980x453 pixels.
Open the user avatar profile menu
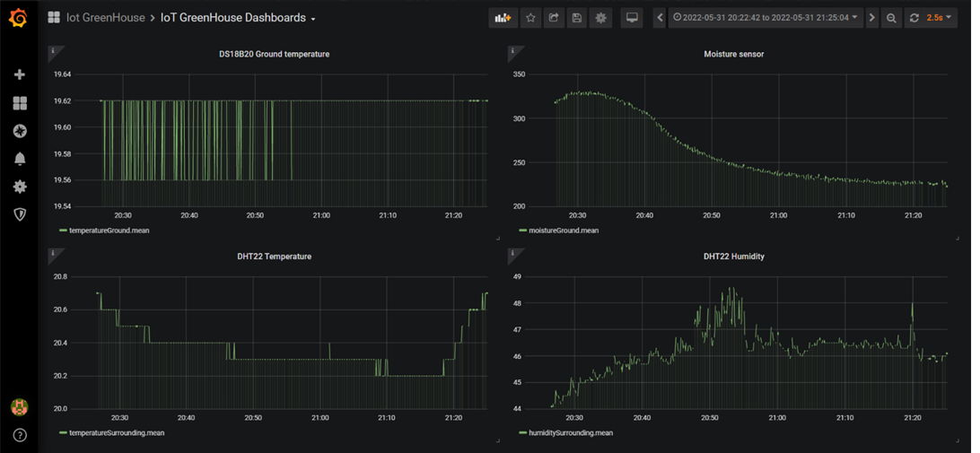(x=20, y=408)
